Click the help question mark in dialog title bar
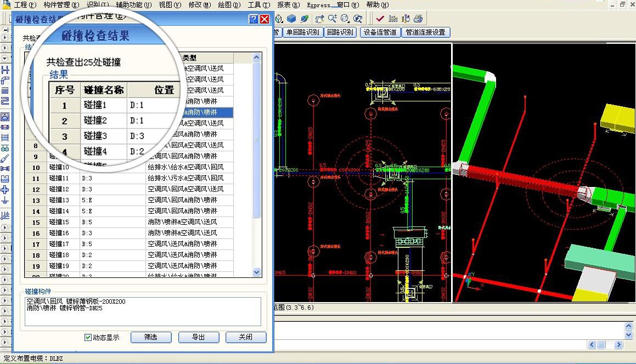This screenshot has width=636, height=364. [x=254, y=19]
